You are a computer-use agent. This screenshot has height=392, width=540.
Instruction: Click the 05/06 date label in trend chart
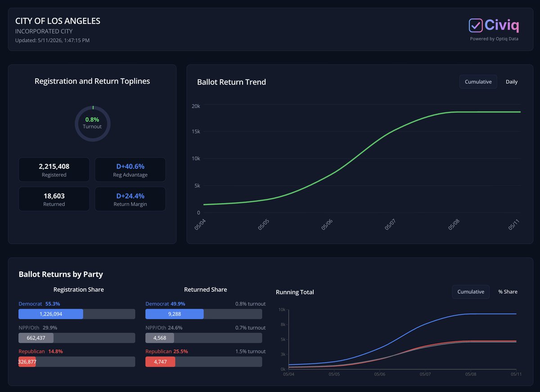pos(326,224)
